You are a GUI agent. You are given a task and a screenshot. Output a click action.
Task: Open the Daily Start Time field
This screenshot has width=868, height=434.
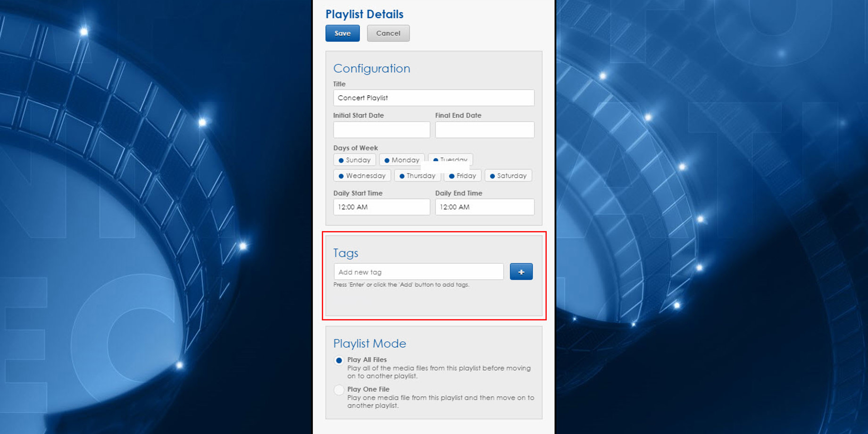coord(381,207)
